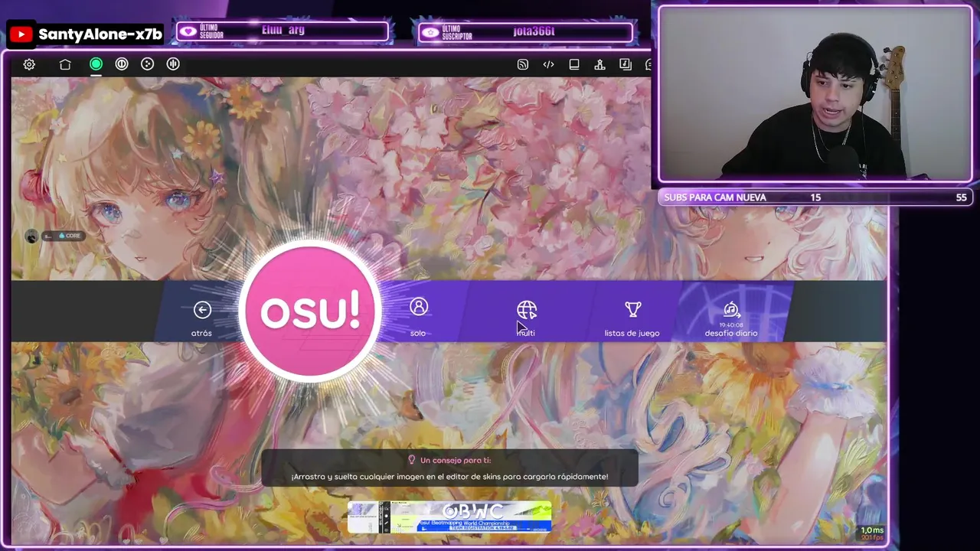
Task: Click the trophy icon for listas de juego
Action: 632,309
